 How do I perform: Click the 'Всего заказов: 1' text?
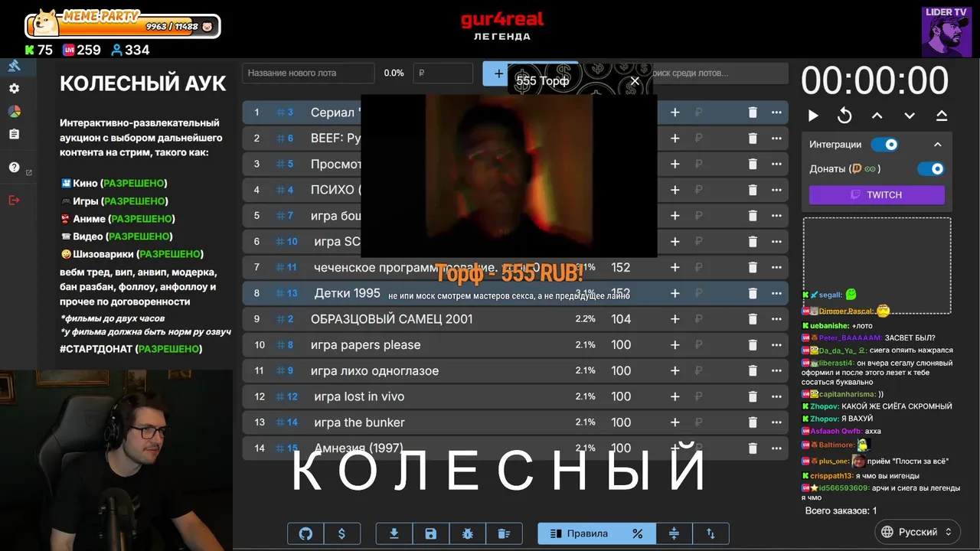(841, 510)
